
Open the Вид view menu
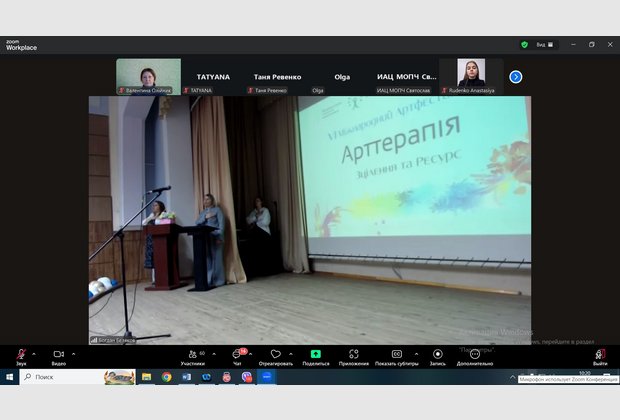point(543,44)
